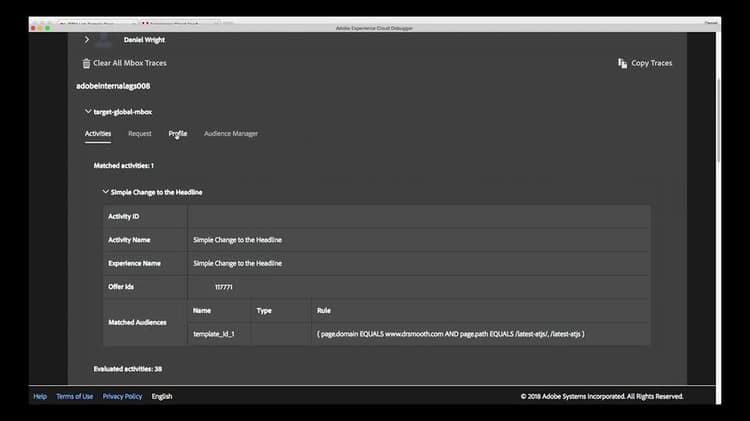Open the English language selector
750x421 pixels.
click(162, 396)
